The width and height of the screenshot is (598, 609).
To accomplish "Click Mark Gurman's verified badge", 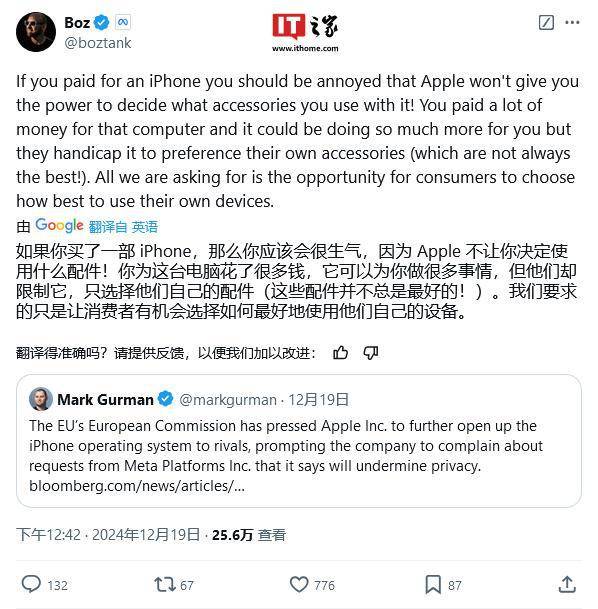I will click(166, 399).
